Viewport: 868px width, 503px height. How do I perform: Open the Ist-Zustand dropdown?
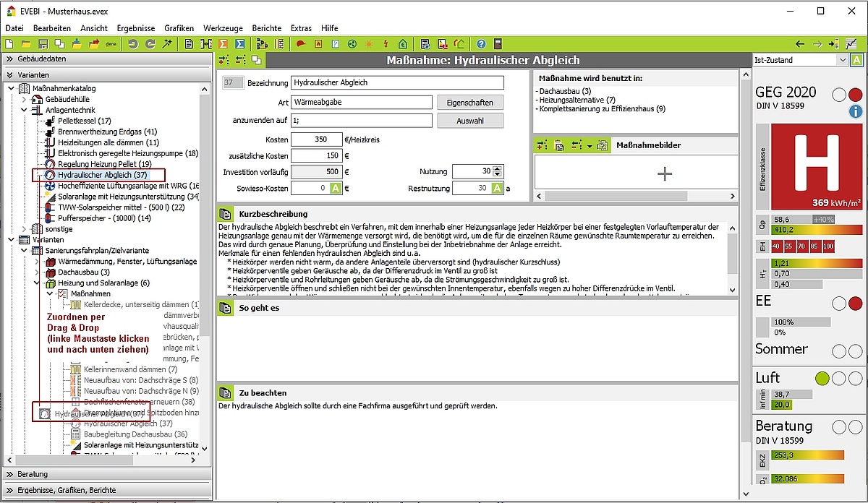point(842,60)
